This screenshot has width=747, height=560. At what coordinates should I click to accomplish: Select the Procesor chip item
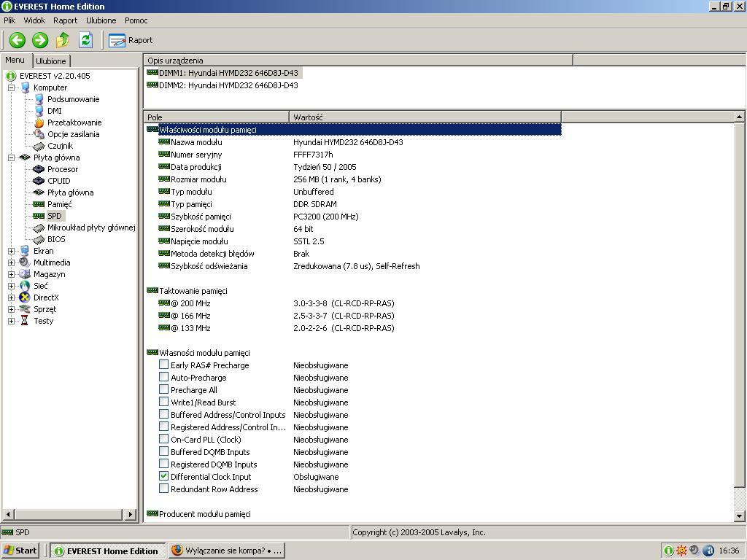coord(63,169)
